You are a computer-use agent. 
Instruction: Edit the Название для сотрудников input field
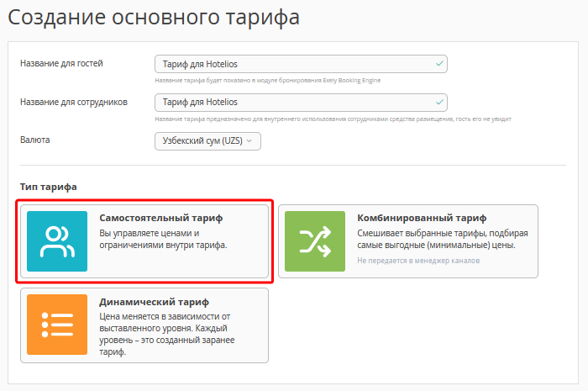[301, 103]
